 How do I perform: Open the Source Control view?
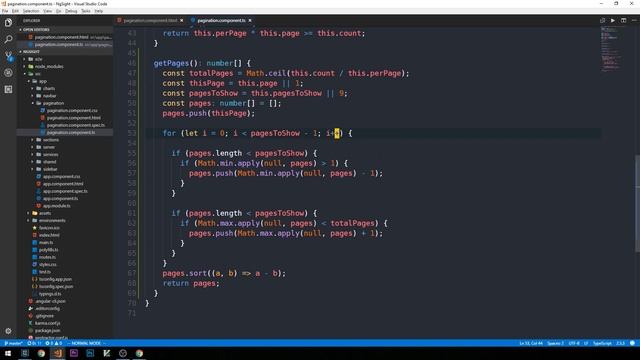coord(8,56)
